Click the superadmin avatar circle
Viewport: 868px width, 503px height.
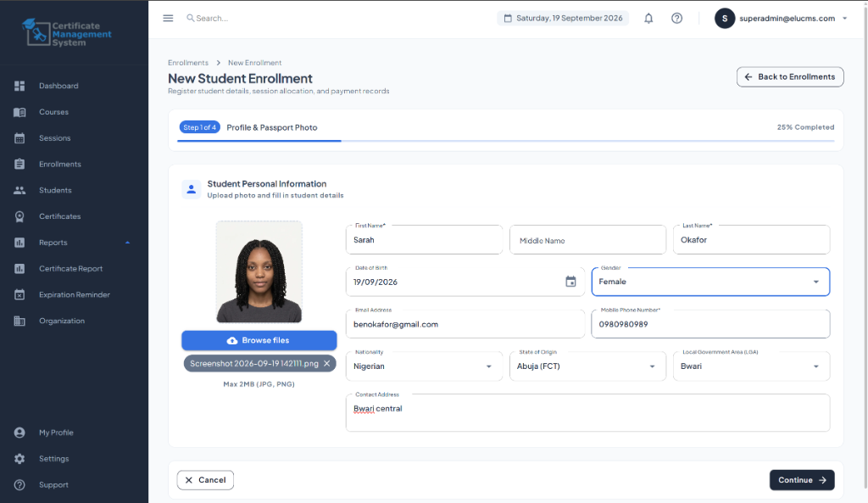click(x=724, y=19)
